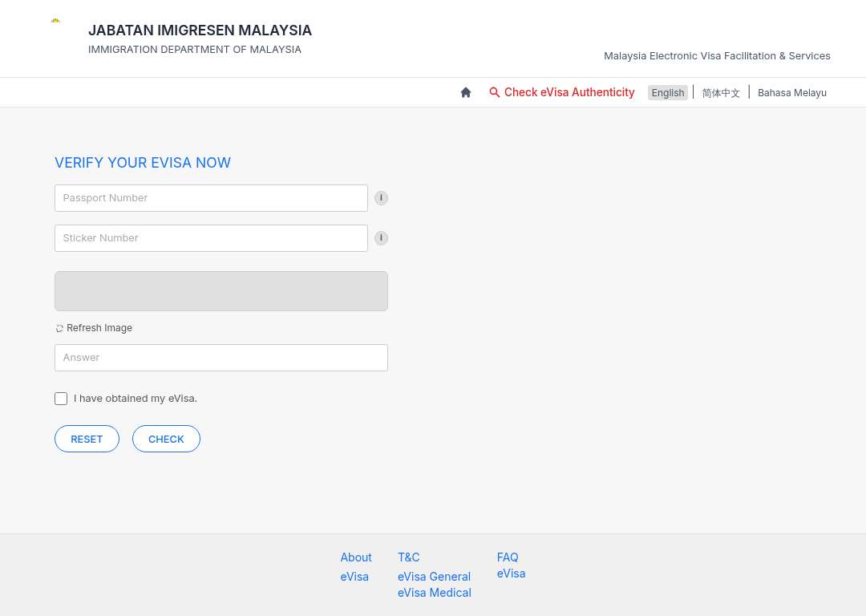Switch language to 简体中文
The width and height of the screenshot is (866, 616).
[x=721, y=93]
